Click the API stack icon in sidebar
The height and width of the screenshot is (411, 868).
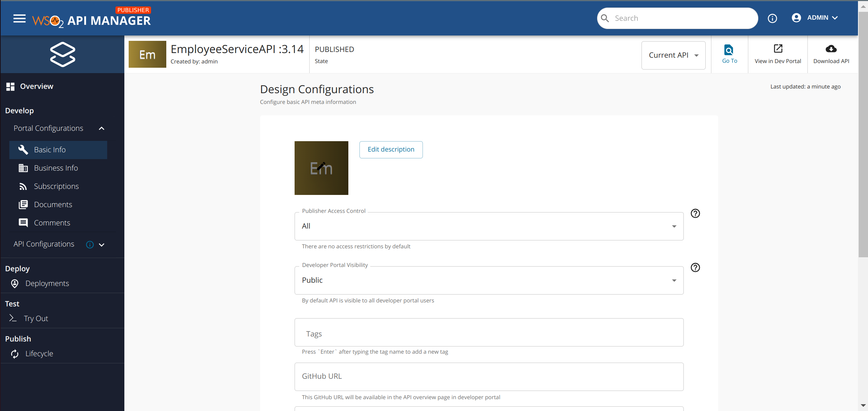[x=62, y=54]
